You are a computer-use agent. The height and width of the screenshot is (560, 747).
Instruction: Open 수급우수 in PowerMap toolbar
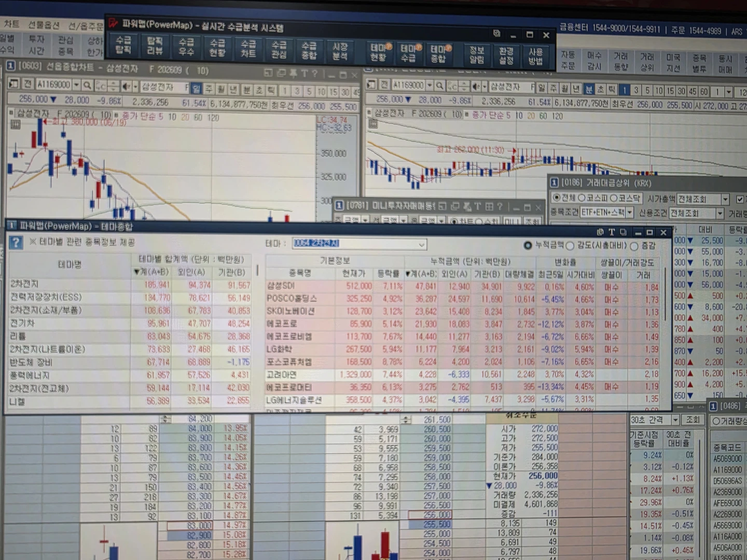point(186,47)
